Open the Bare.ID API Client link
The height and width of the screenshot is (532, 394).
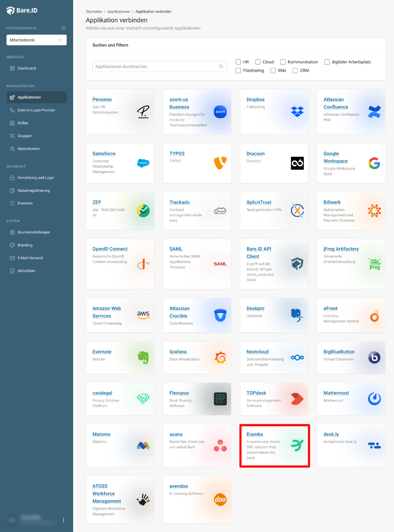[x=259, y=253]
